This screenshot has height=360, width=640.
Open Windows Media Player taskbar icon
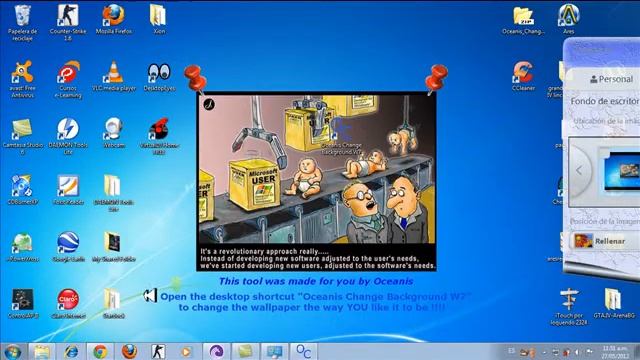pos(186,351)
